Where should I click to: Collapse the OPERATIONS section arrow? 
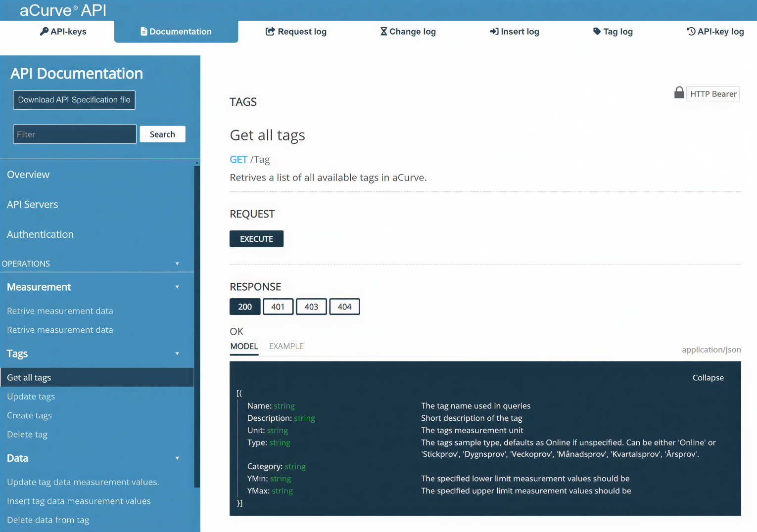(x=177, y=264)
